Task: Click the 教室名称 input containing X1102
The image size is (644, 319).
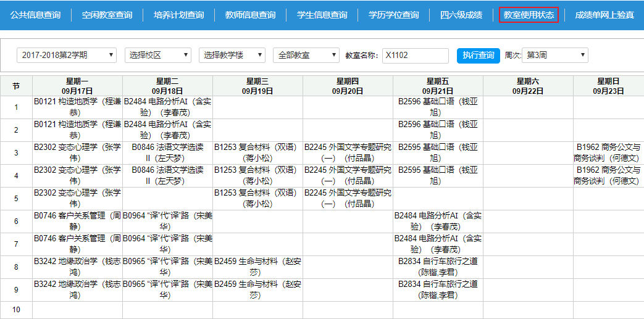Action: click(415, 56)
